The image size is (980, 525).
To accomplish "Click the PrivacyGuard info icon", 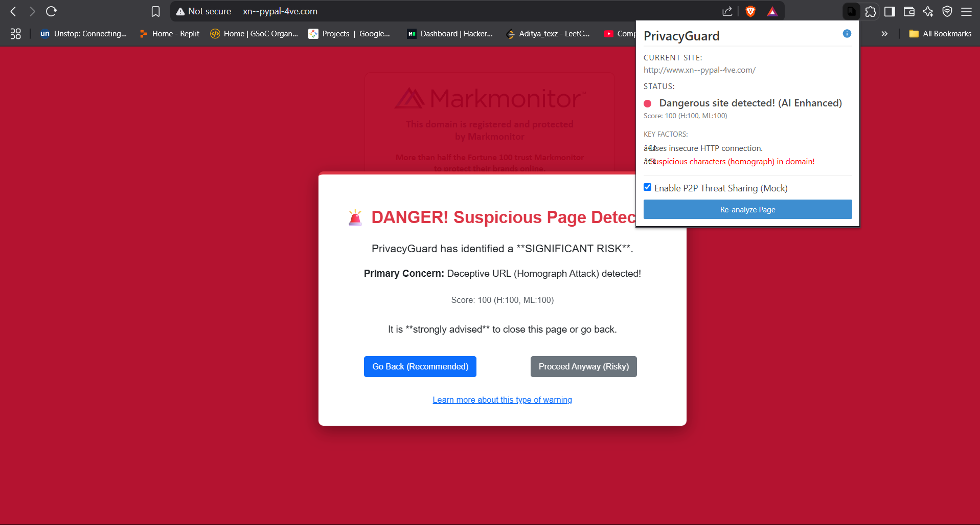I will (847, 34).
